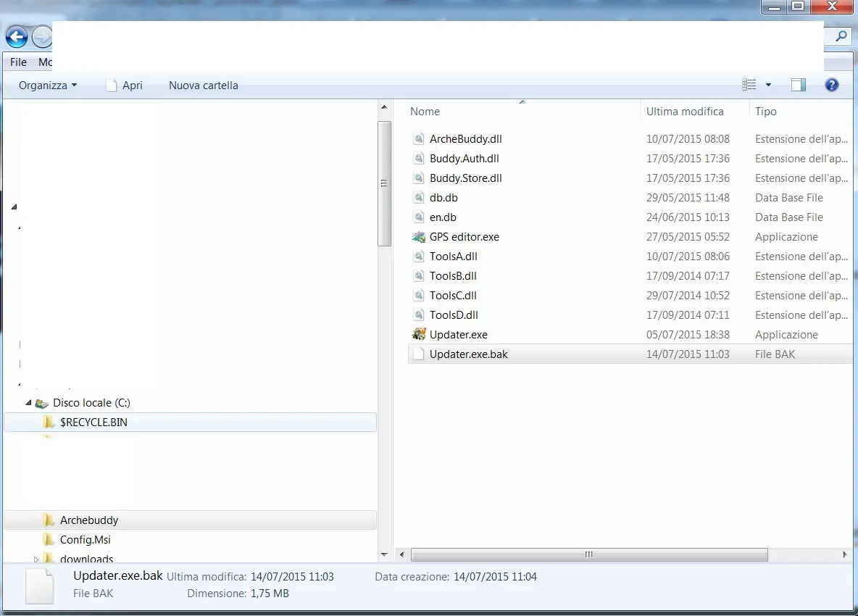The image size is (858, 616).
Task: Open the Organizza dropdown menu
Action: [x=48, y=85]
